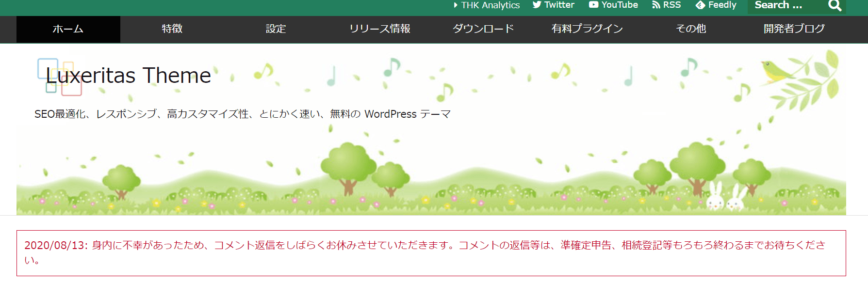This screenshot has height=282, width=868.
Task: Click the Luxeritas squares logo icon
Action: point(60,77)
